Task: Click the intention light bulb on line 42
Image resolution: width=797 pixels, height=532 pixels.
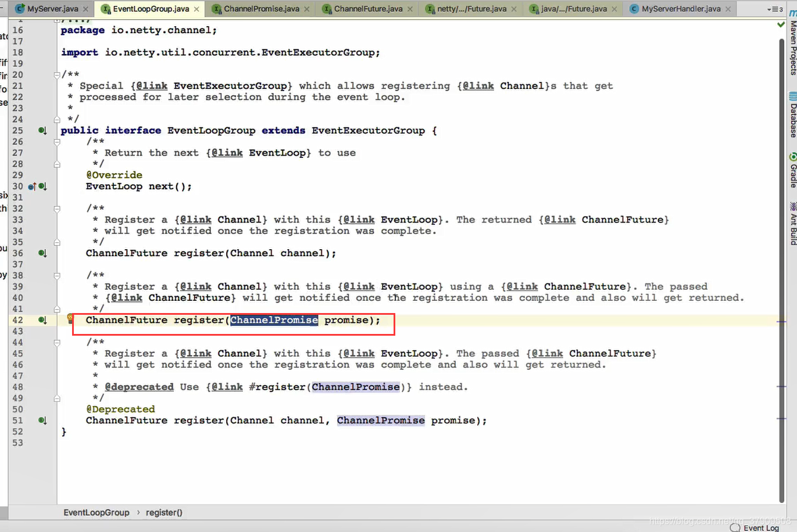Action: pyautogui.click(x=70, y=318)
